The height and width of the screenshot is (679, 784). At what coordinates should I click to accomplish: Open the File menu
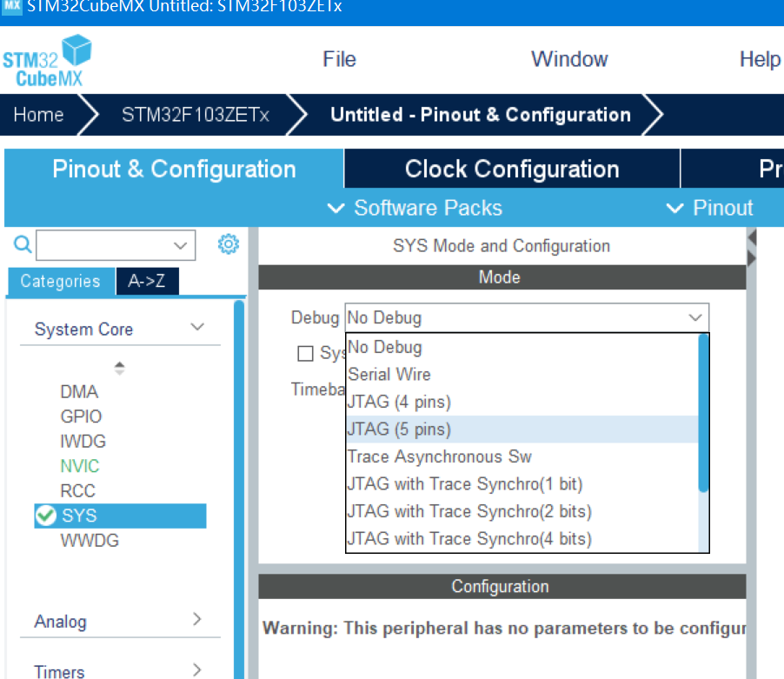(339, 59)
